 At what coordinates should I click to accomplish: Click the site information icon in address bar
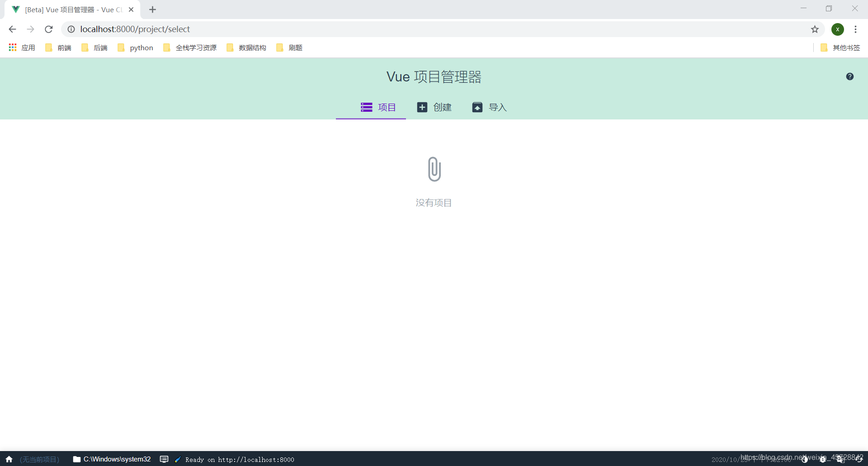[x=71, y=29]
